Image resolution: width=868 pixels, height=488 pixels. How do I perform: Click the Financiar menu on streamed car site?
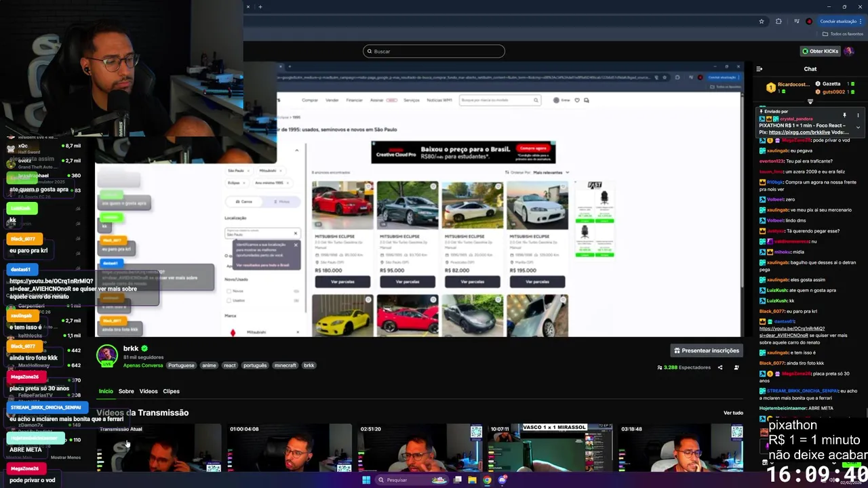354,100
